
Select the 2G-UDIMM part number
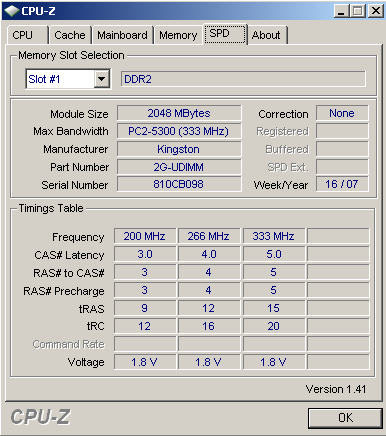pyautogui.click(x=179, y=167)
